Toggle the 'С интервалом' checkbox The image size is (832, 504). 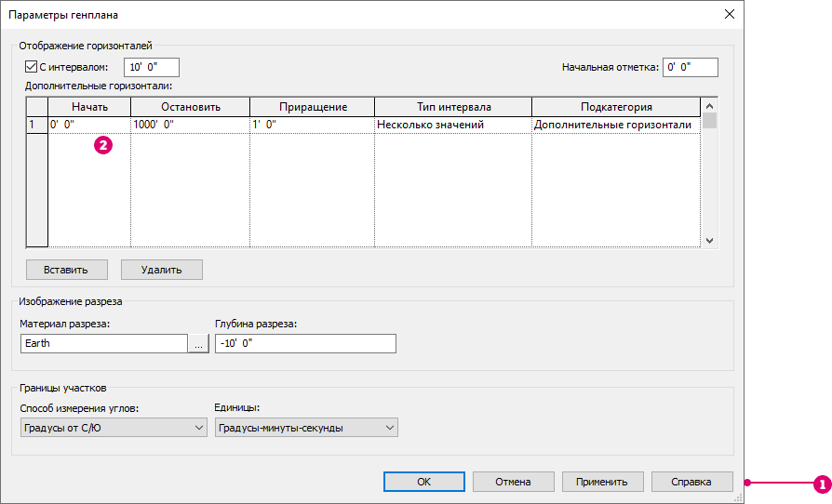click(31, 67)
